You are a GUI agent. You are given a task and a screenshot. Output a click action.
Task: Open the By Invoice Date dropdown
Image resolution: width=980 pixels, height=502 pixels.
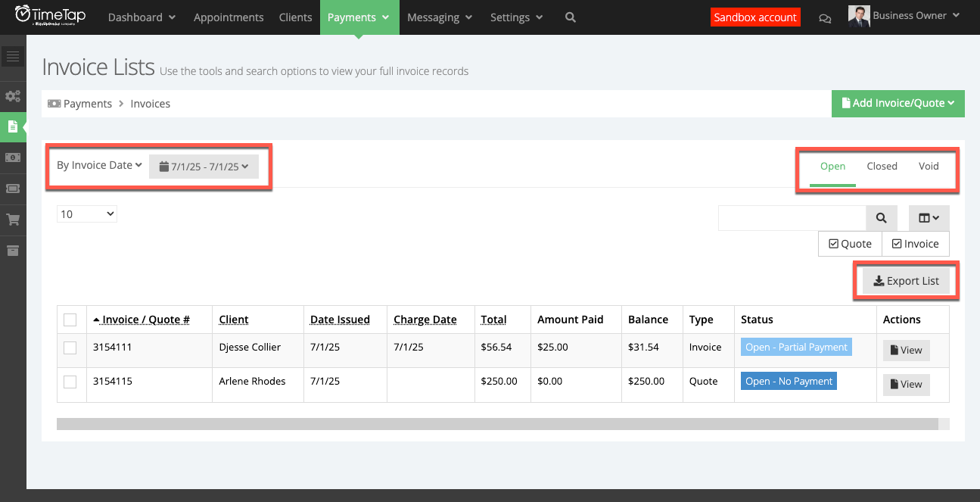tap(98, 164)
